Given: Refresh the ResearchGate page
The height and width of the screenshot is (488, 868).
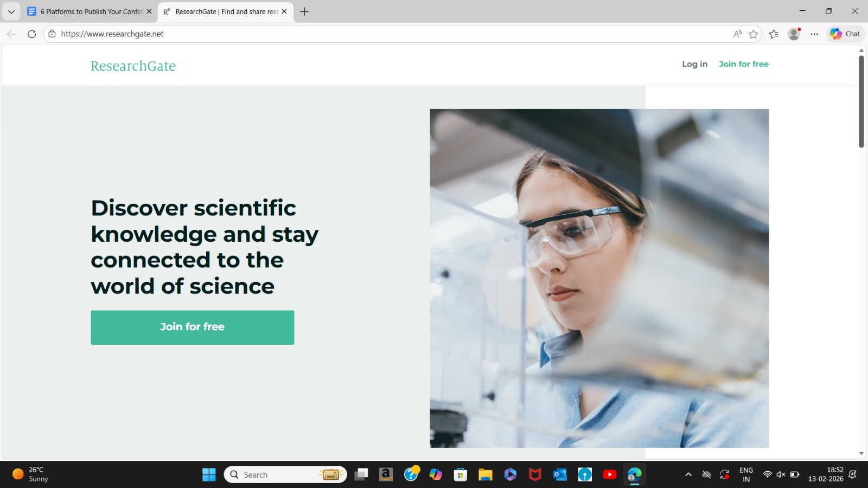Looking at the screenshot, I should [31, 34].
